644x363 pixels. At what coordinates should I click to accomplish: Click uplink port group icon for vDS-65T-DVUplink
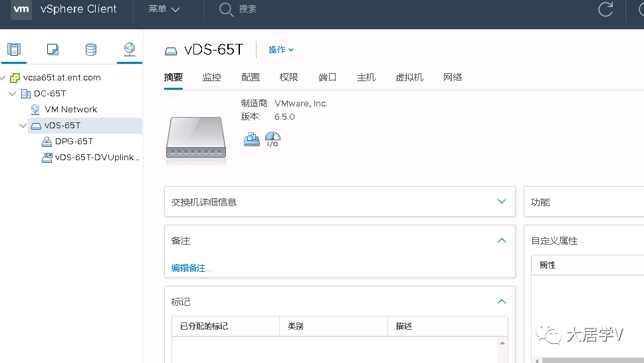(x=47, y=158)
